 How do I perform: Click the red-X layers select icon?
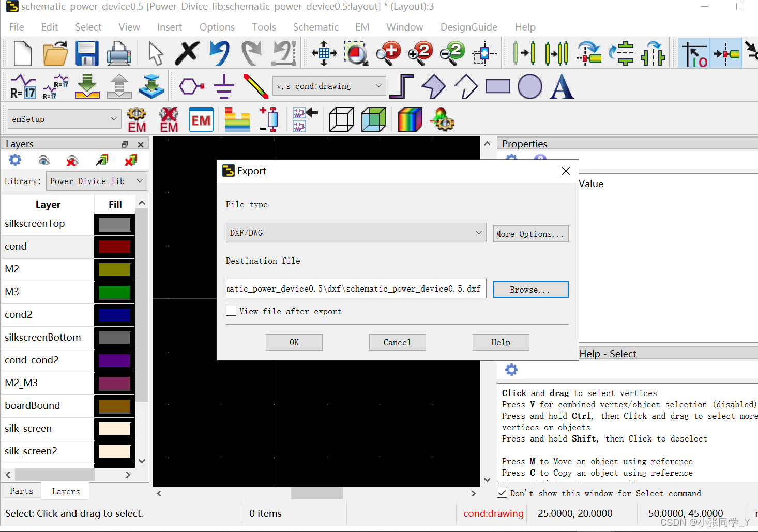(131, 160)
